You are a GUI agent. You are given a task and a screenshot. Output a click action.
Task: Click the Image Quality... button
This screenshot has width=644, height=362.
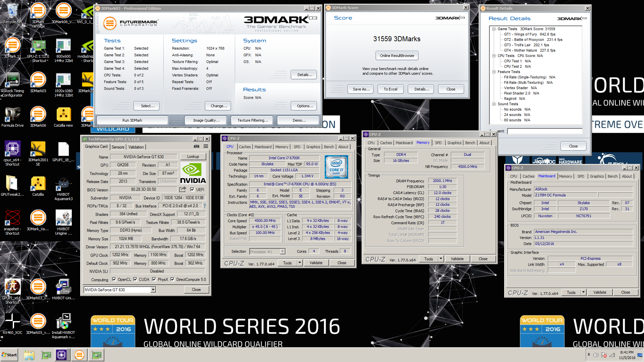pos(206,120)
